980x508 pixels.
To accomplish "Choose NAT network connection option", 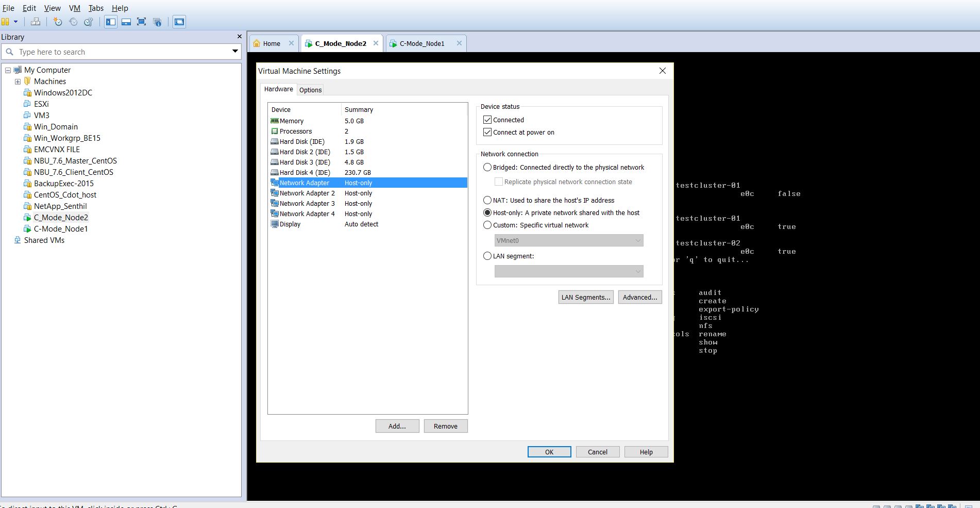I will pos(487,200).
